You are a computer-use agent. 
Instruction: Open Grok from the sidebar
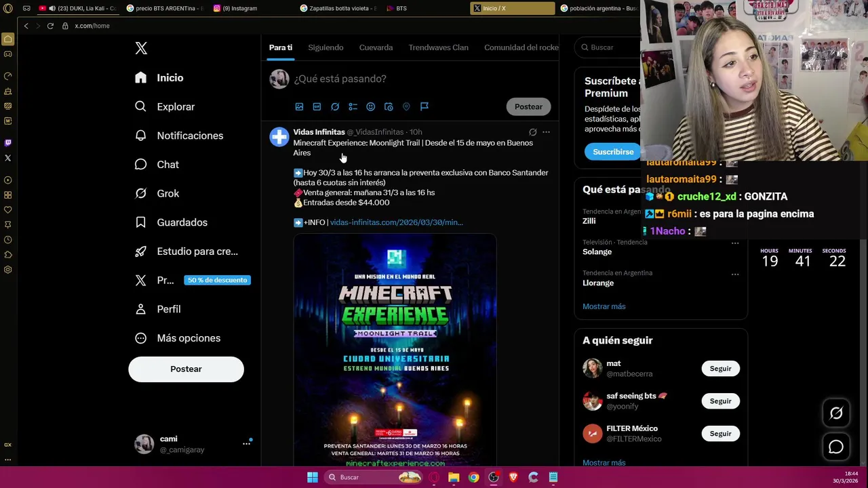157,193
